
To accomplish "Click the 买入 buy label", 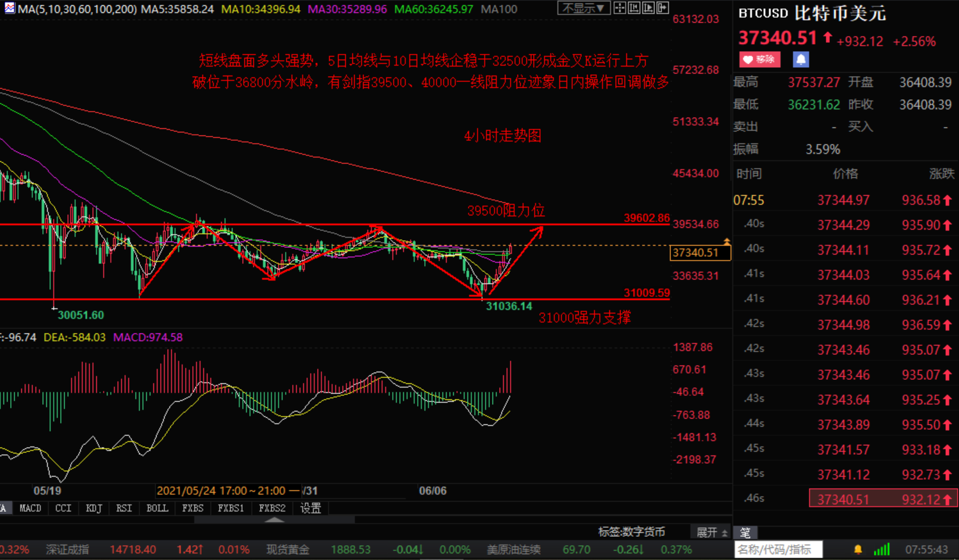I will pyautogui.click(x=860, y=127).
